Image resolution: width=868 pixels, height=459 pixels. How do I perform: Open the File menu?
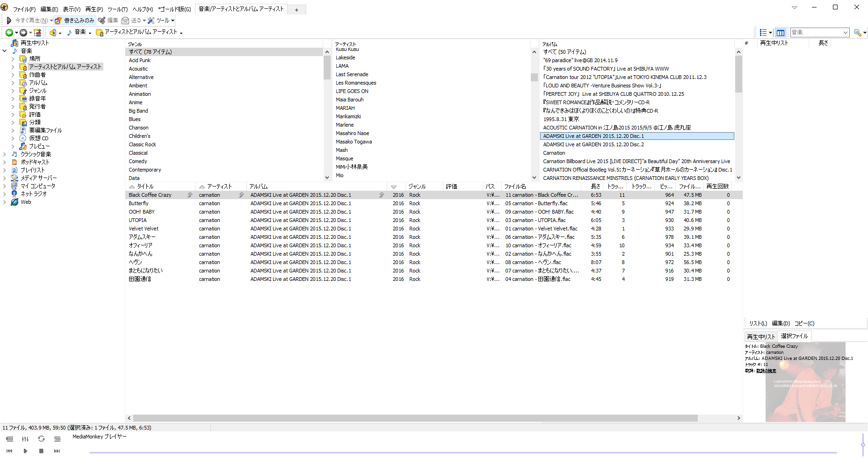pyautogui.click(x=24, y=9)
